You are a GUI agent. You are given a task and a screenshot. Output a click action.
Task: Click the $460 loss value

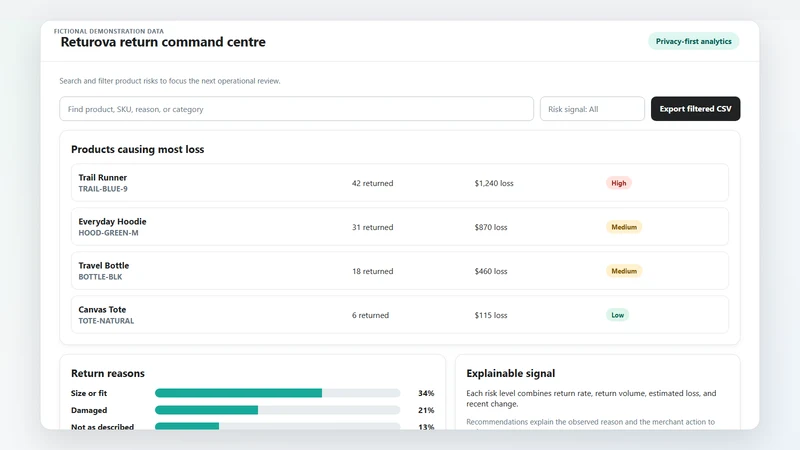pyautogui.click(x=491, y=271)
